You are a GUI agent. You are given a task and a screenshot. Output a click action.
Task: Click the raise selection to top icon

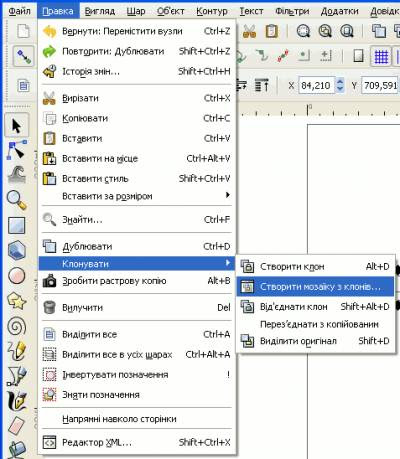click(x=262, y=85)
